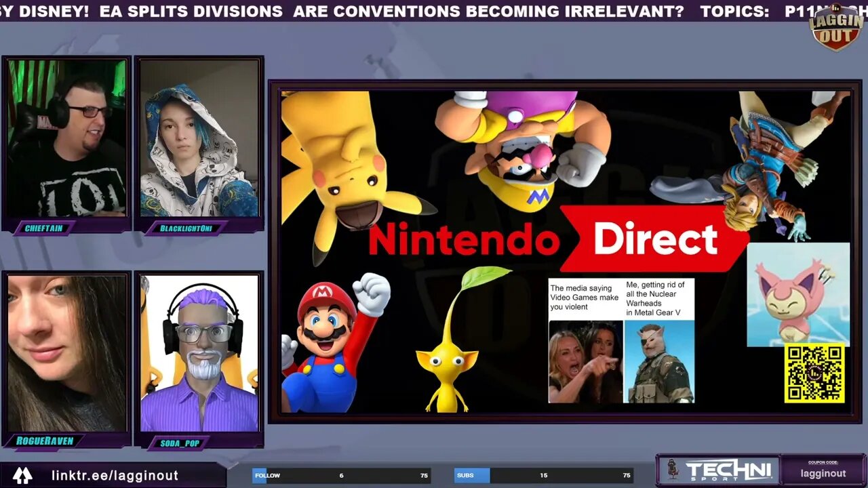Click the linktree arrows icon
Viewport: 868px width, 488px height.
[22, 476]
